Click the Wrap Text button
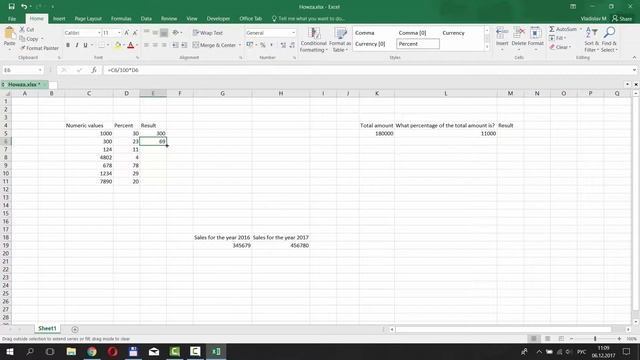The width and height of the screenshot is (640, 360). [208, 33]
